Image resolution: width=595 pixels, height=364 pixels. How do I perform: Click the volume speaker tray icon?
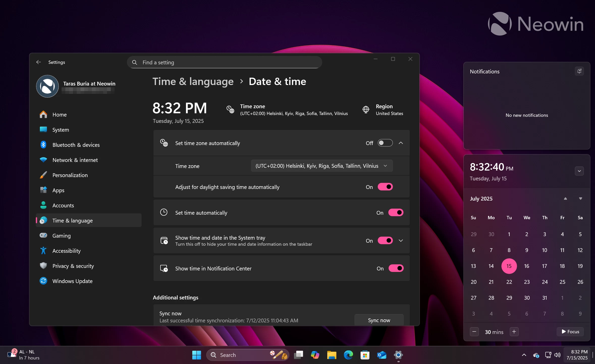pyautogui.click(x=557, y=355)
